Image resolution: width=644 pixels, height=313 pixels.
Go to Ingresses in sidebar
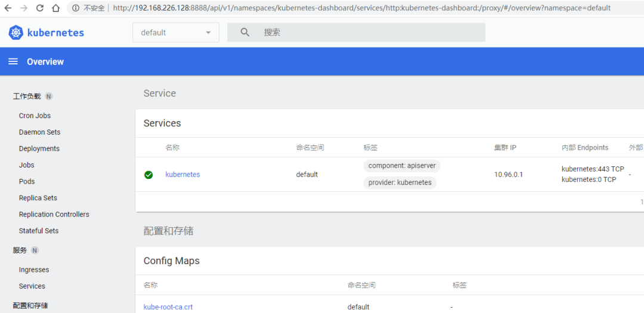click(33, 270)
